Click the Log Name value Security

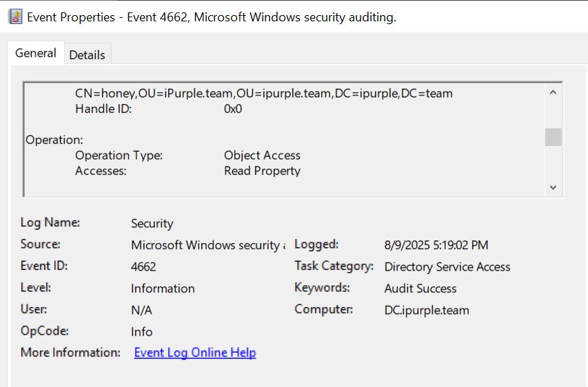(152, 223)
